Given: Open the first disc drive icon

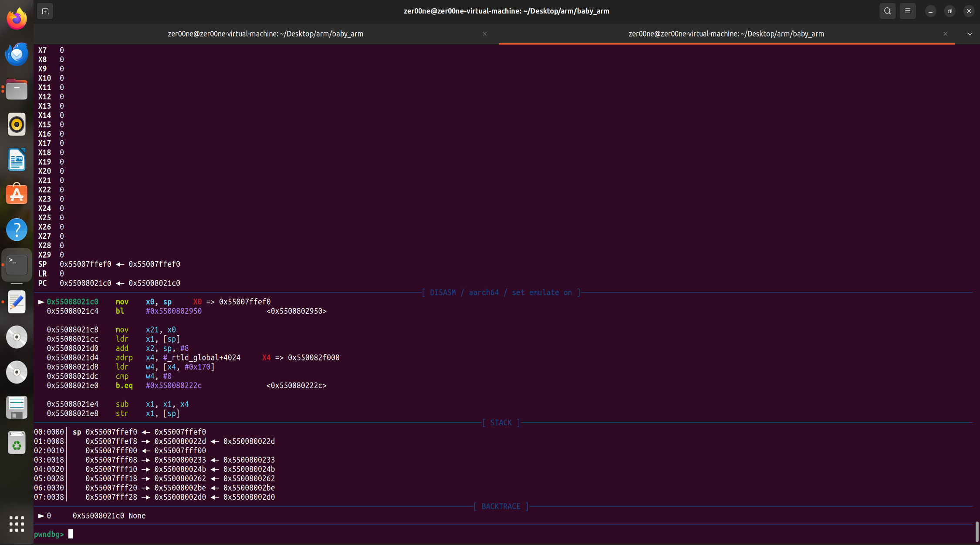Looking at the screenshot, I should (17, 337).
